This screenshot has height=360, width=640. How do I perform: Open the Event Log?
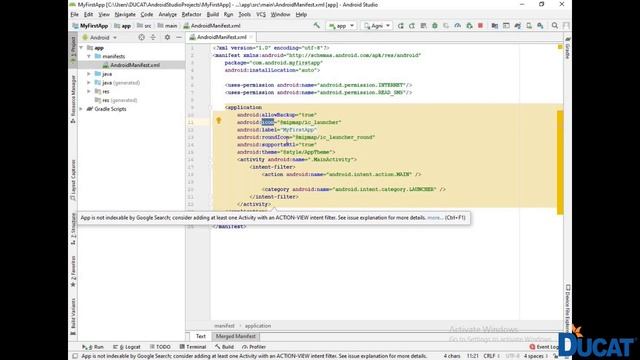coord(545,347)
